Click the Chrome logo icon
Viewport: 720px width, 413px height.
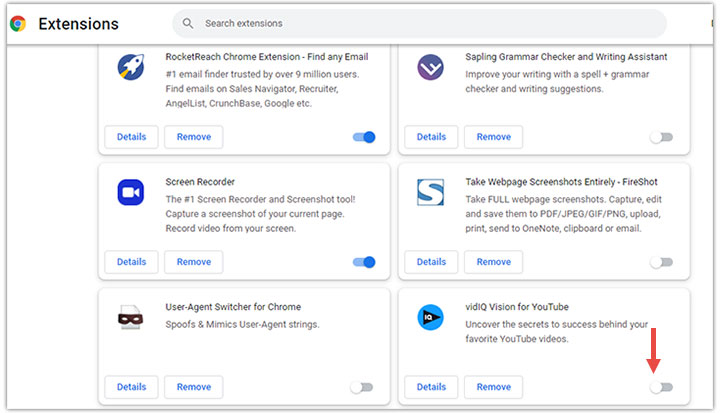click(x=18, y=23)
